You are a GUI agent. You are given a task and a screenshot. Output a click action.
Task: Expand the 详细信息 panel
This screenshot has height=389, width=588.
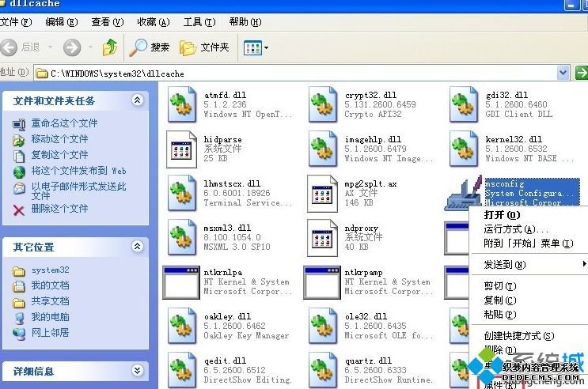pyautogui.click(x=138, y=371)
